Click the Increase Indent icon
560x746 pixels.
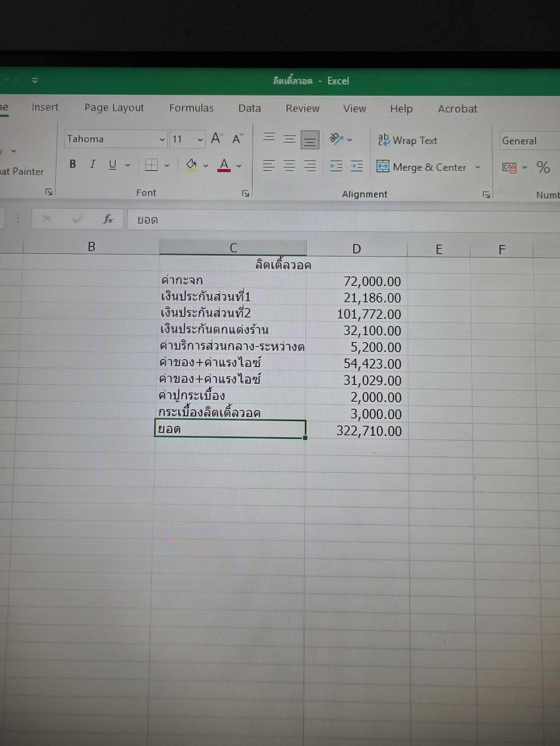[357, 166]
